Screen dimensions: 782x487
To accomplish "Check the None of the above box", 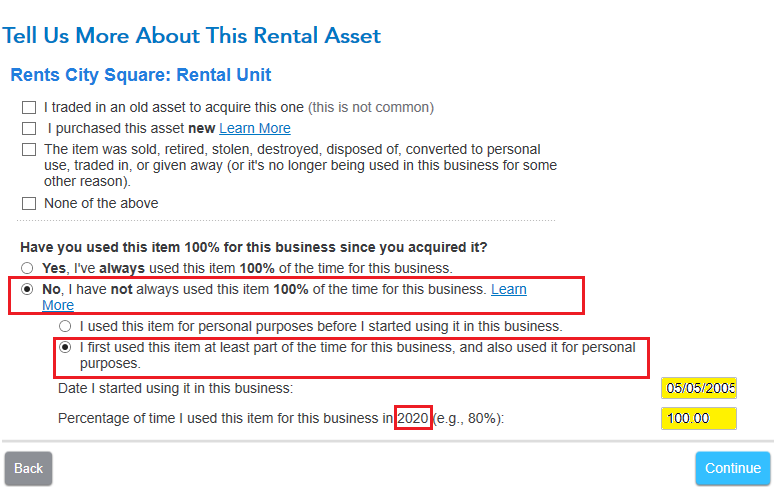I will pyautogui.click(x=29, y=203).
